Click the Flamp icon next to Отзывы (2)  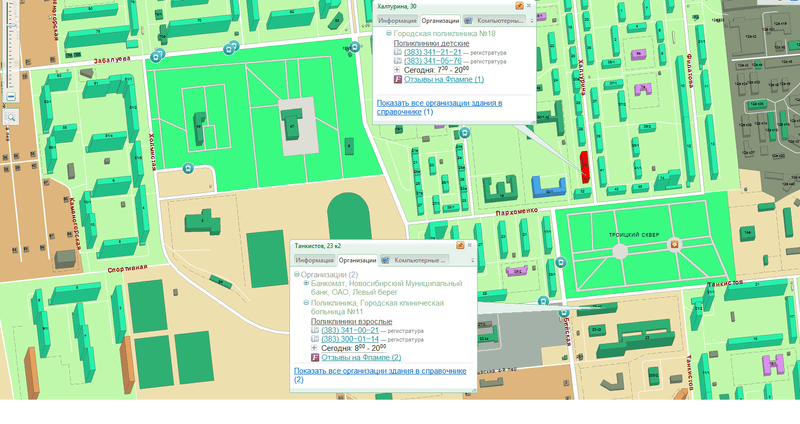click(315, 357)
